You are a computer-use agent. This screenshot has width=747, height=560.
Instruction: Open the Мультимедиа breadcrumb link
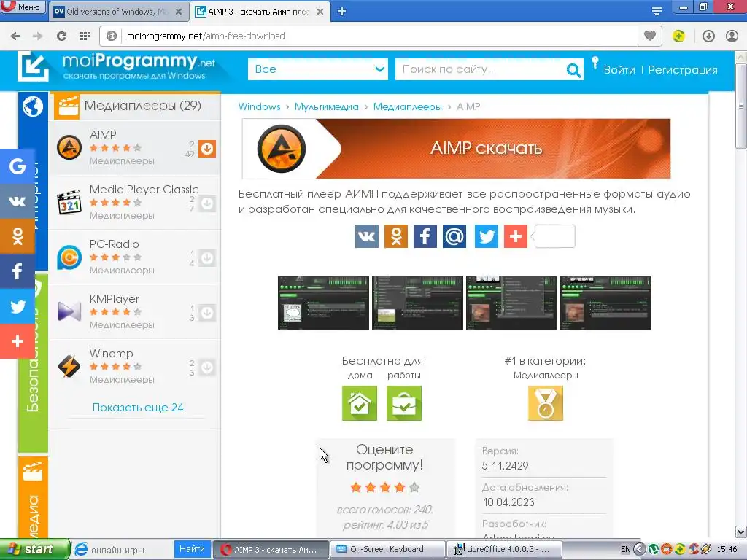click(x=326, y=106)
